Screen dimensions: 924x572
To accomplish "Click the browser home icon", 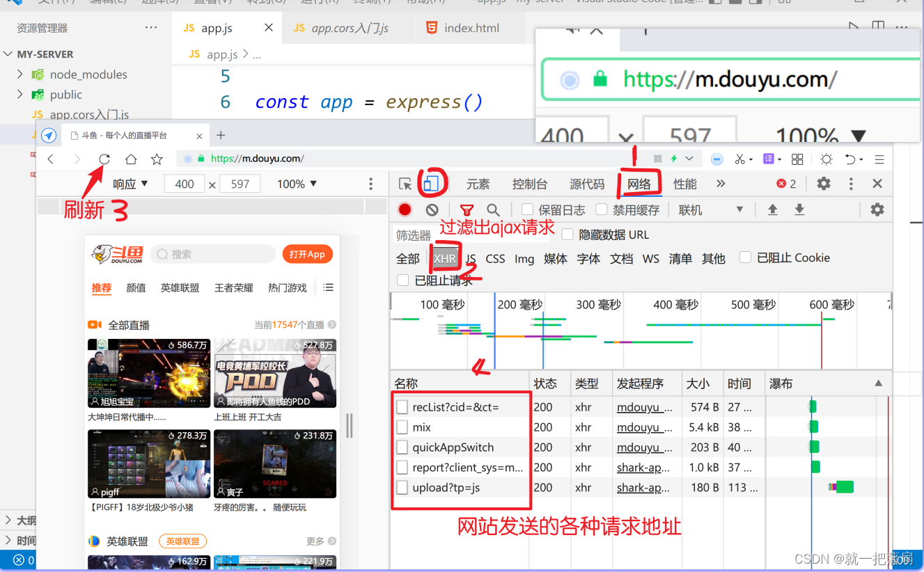I will (131, 159).
